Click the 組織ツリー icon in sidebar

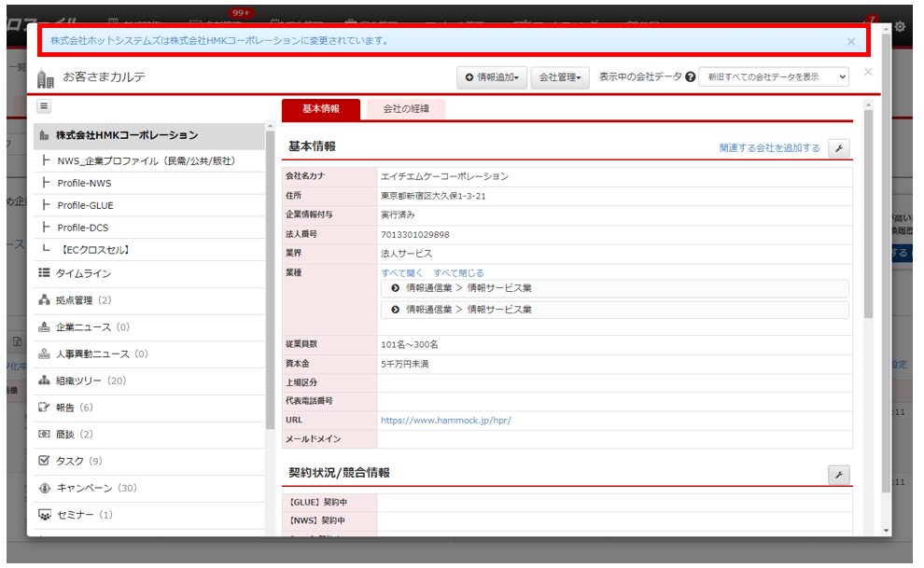(x=44, y=381)
